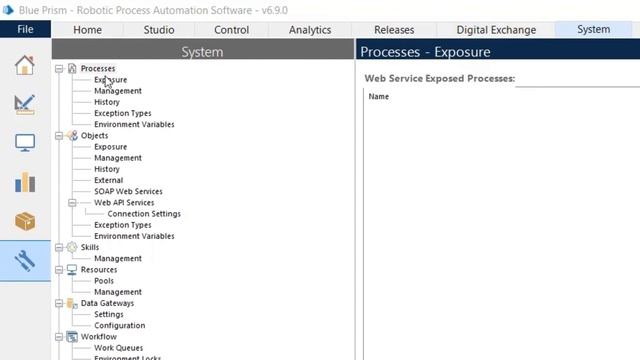The image size is (640, 360).
Task: Open the System wrench sidebar icon
Action: point(25,260)
